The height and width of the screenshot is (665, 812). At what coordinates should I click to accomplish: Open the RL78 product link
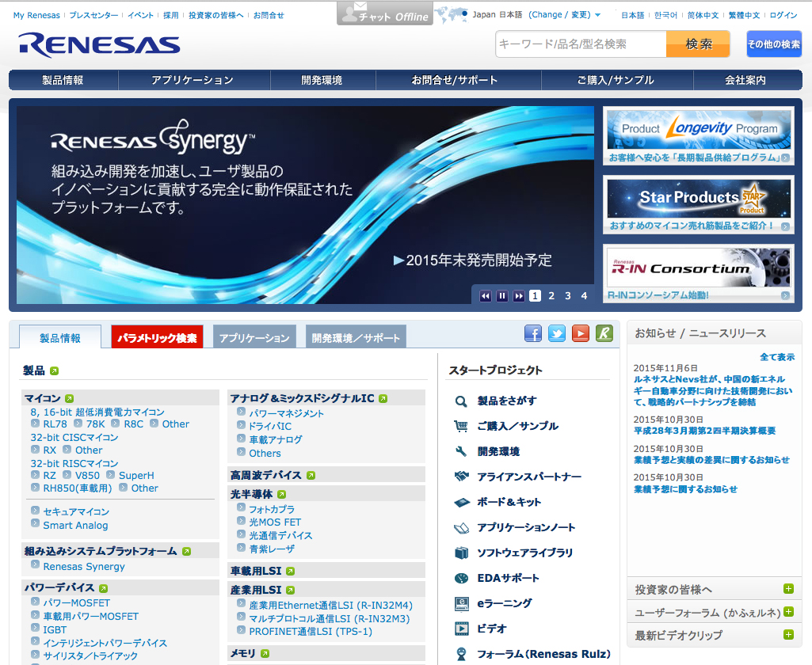pyautogui.click(x=55, y=424)
